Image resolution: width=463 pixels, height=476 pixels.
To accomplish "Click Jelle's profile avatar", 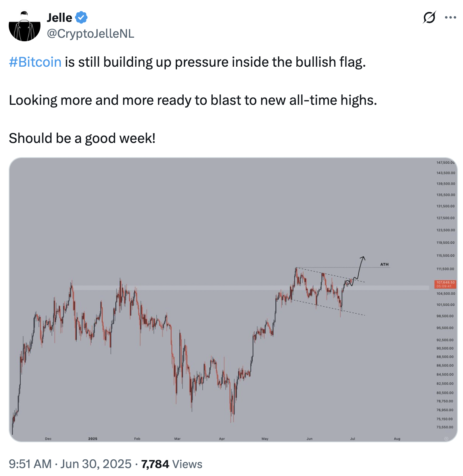I will 25,25.
